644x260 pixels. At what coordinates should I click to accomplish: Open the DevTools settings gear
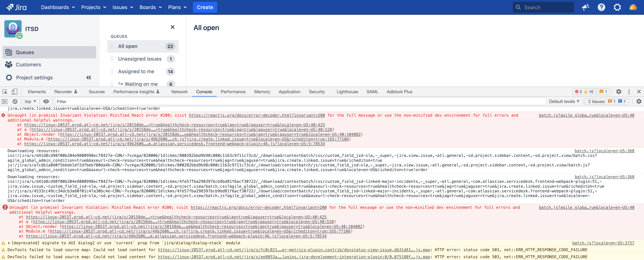[x=618, y=92]
